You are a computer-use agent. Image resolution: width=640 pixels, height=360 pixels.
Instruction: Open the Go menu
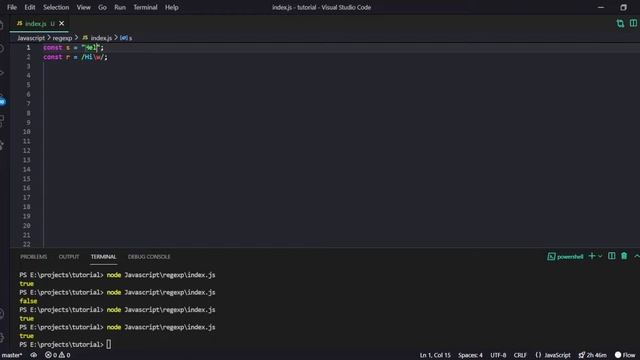pos(102,7)
